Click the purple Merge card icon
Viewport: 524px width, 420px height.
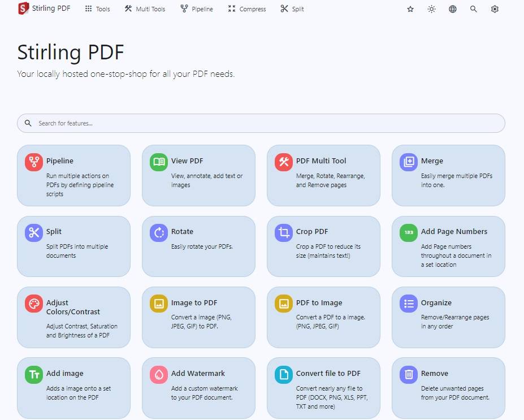pos(409,162)
